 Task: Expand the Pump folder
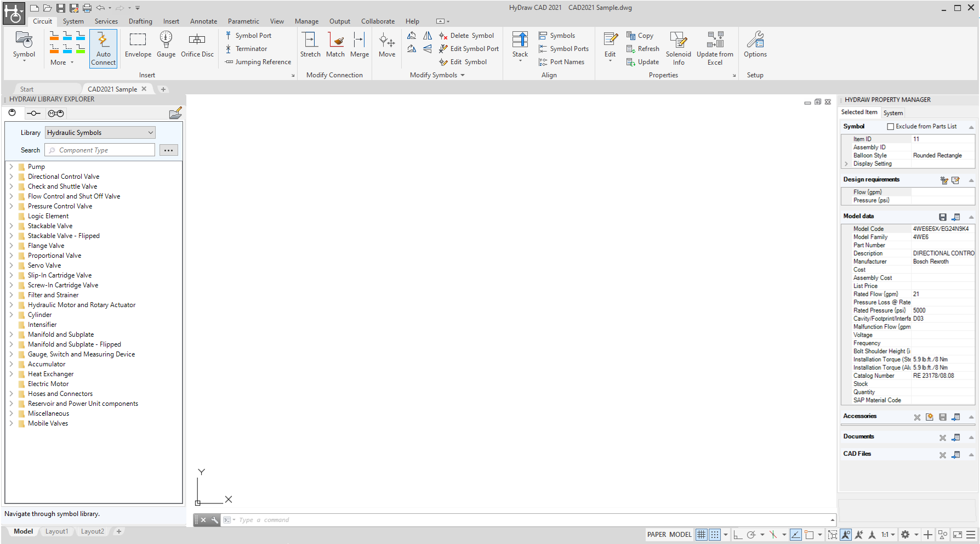[x=11, y=167]
